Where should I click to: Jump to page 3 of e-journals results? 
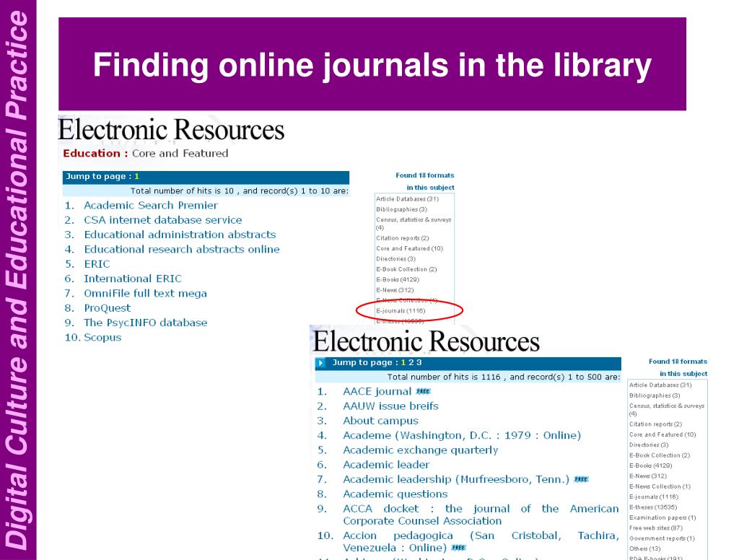point(419,362)
